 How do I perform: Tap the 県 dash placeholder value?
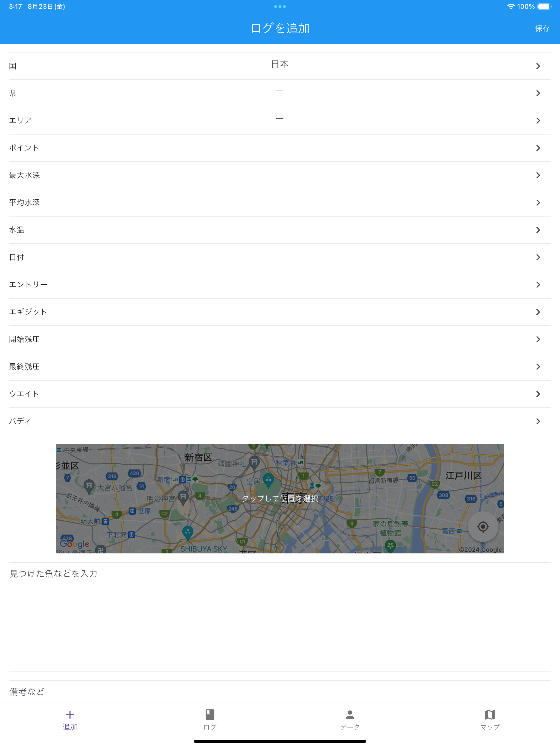coord(280,91)
